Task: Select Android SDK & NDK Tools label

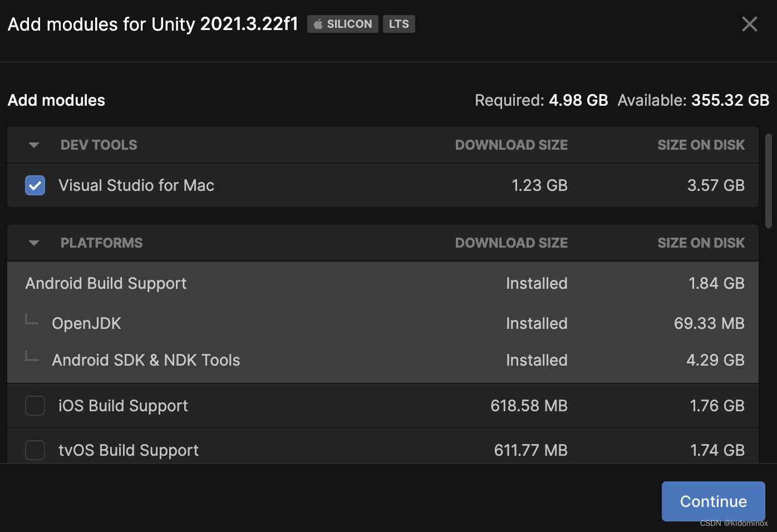Action: point(146,360)
